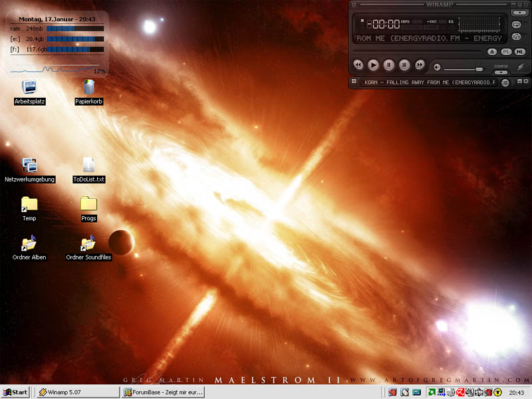Skip to next track in Winamp
Screen dimensions: 532x399
[420, 65]
